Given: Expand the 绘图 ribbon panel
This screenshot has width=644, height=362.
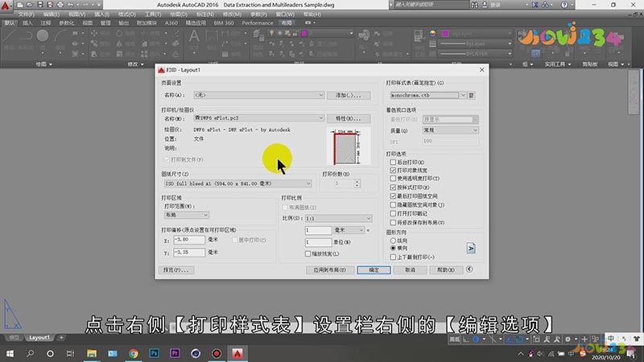Looking at the screenshot, I should click(44, 64).
